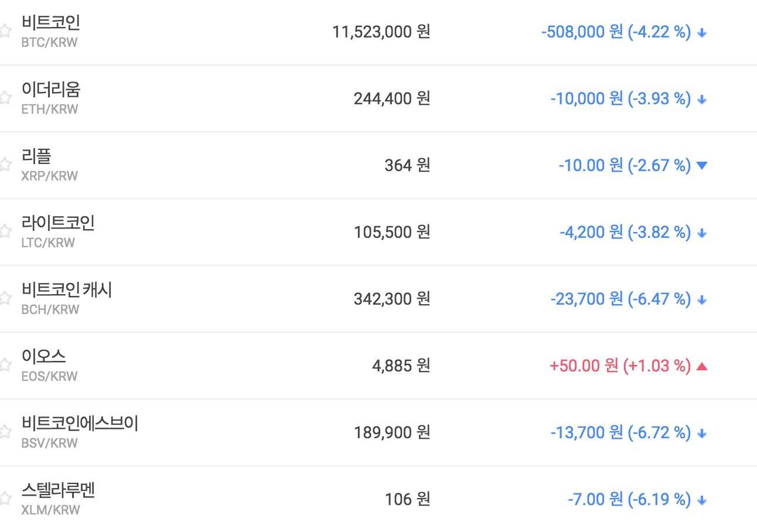Star the 이오스 EOS/KRW row
The width and height of the screenshot is (757, 532).
pyautogui.click(x=5, y=365)
